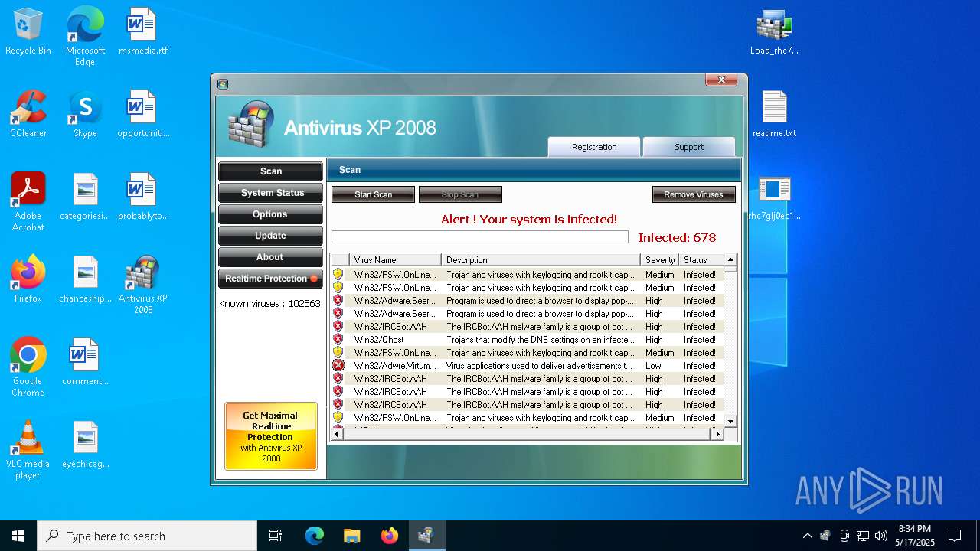The width and height of the screenshot is (980, 551).
Task: Open the notification center icon
Action: [955, 536]
